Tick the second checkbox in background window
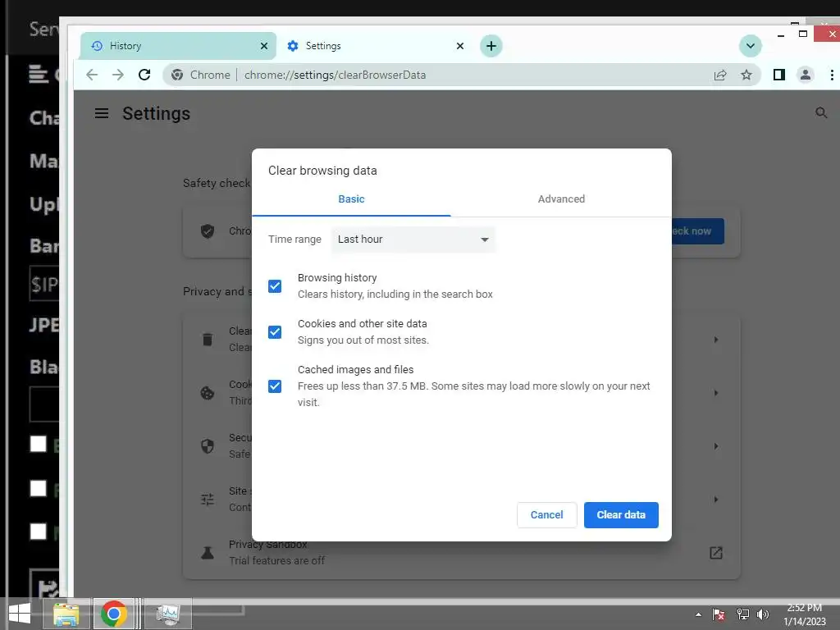The height and width of the screenshot is (630, 840). [39, 488]
